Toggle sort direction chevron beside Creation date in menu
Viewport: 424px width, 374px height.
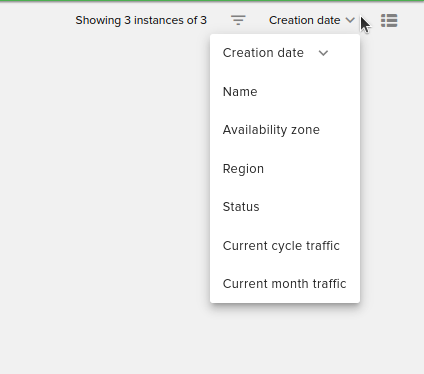(x=323, y=53)
